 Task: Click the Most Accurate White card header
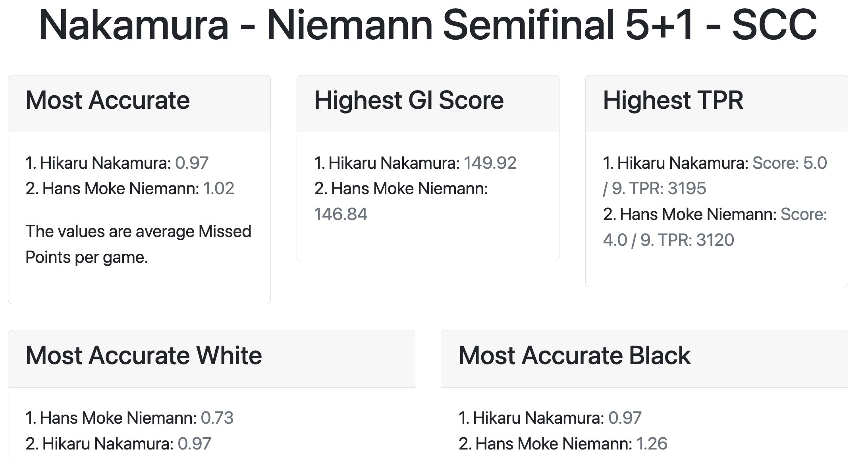coord(143,355)
